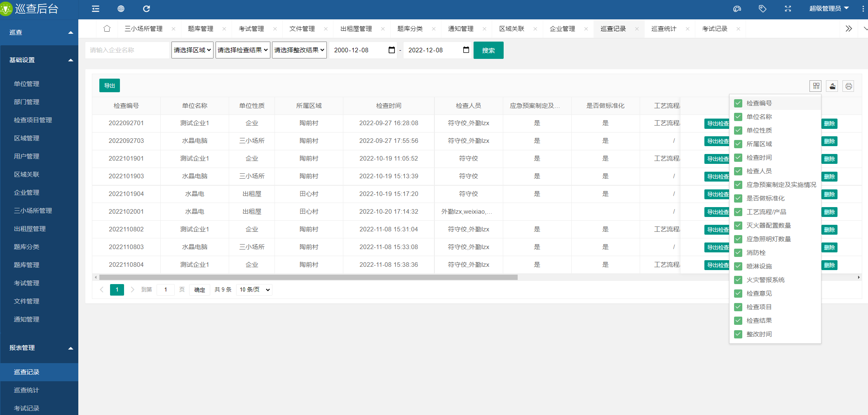The height and width of the screenshot is (415, 868).
Task: Open the language globe icon
Action: coord(121,8)
